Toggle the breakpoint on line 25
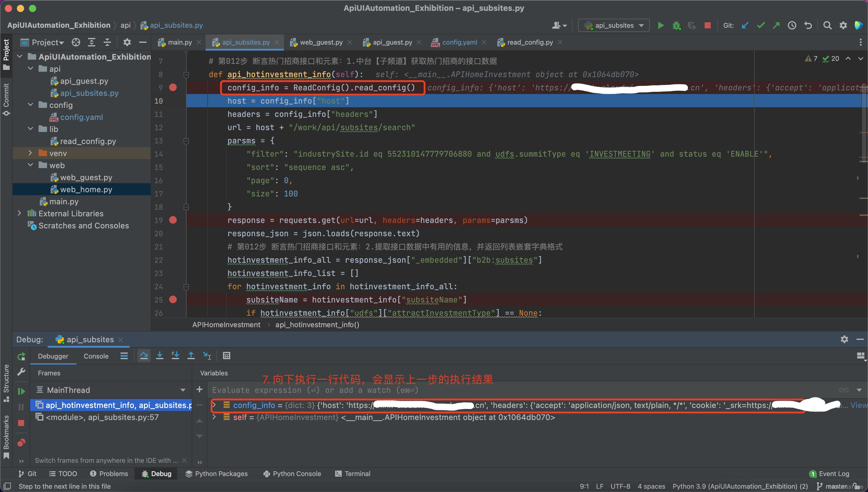The image size is (868, 492). 173,299
